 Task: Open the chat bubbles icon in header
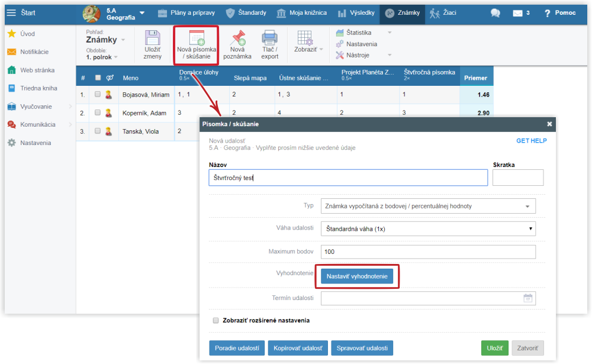(496, 13)
